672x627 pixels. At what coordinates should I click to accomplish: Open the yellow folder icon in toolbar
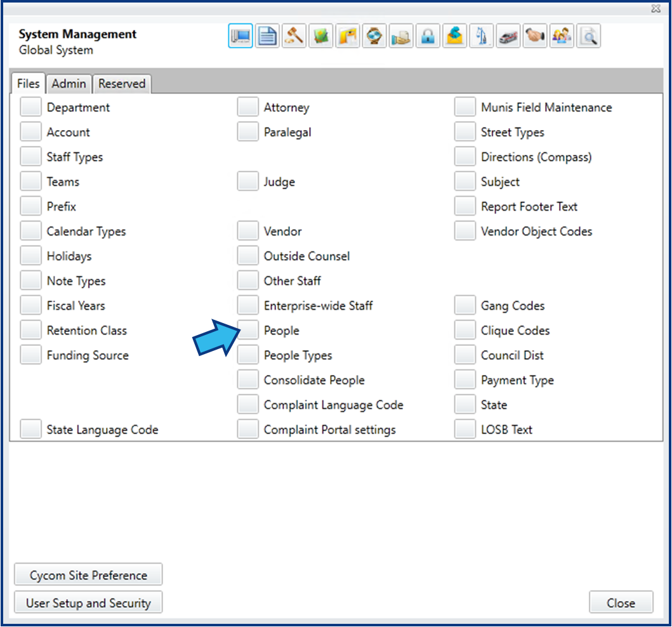pyautogui.click(x=348, y=36)
